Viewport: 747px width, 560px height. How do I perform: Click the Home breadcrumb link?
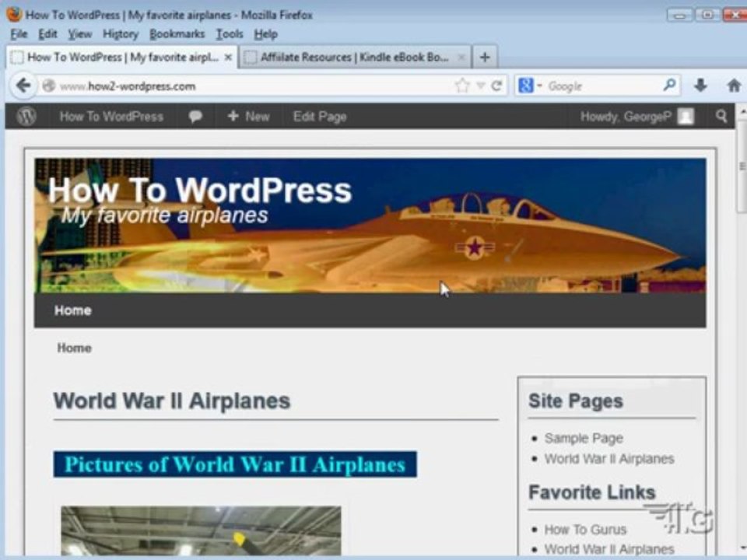75,348
